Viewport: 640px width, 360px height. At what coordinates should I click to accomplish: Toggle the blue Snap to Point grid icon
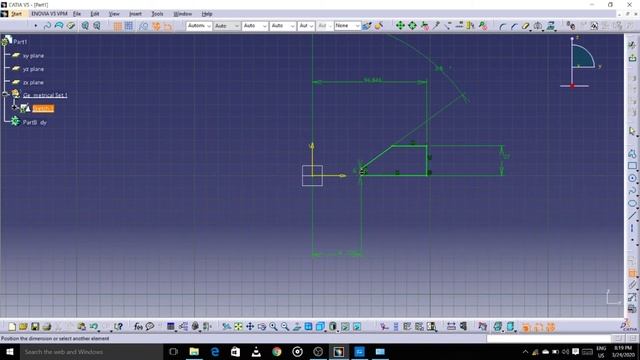[129, 26]
